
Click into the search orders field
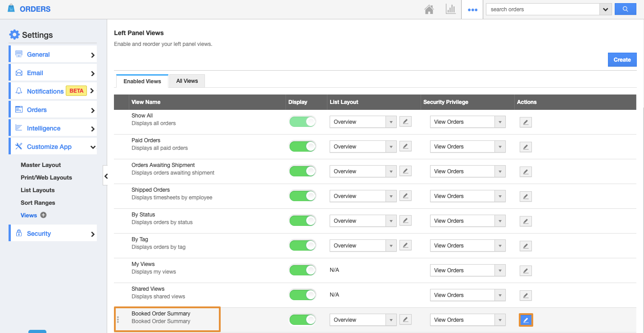point(543,9)
